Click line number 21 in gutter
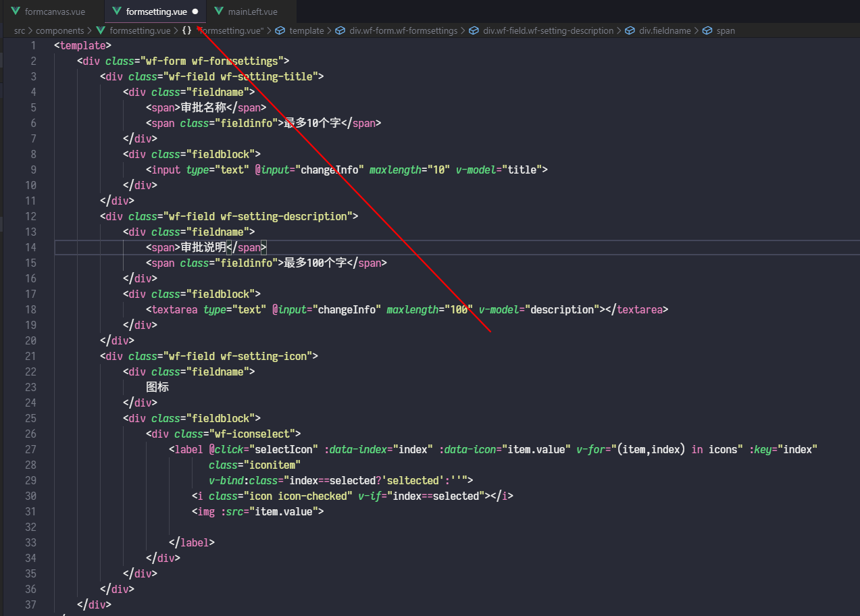This screenshot has width=860, height=616. point(31,356)
